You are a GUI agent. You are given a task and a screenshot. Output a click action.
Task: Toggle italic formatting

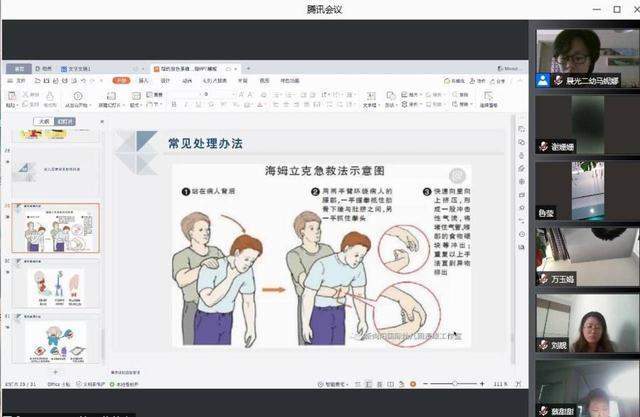[x=186, y=105]
